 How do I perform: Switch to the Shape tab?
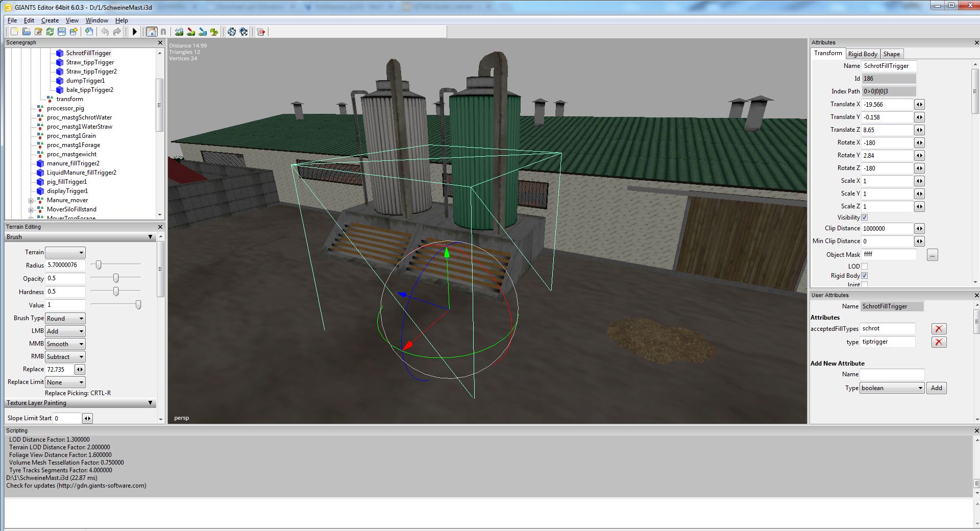click(892, 54)
